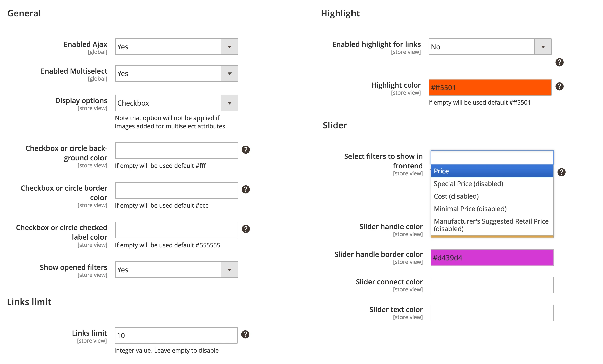
Task: Set Enabled Ajax to No
Action: (176, 47)
